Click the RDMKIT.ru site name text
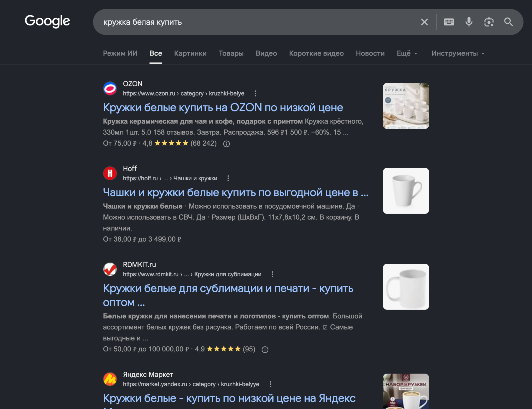The height and width of the screenshot is (409, 532). point(139,265)
